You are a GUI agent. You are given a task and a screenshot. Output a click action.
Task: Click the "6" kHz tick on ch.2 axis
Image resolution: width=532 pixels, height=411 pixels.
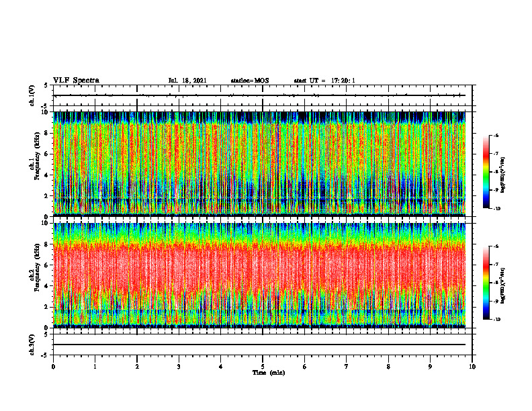[46, 265]
